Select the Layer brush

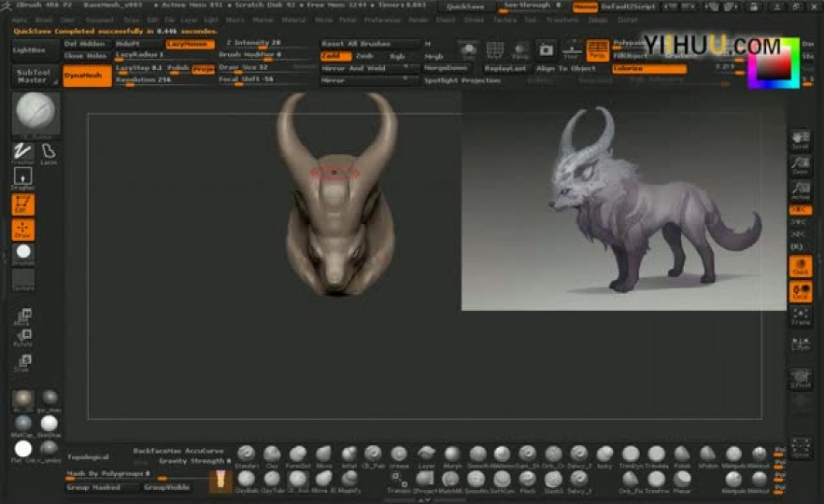[x=426, y=455]
